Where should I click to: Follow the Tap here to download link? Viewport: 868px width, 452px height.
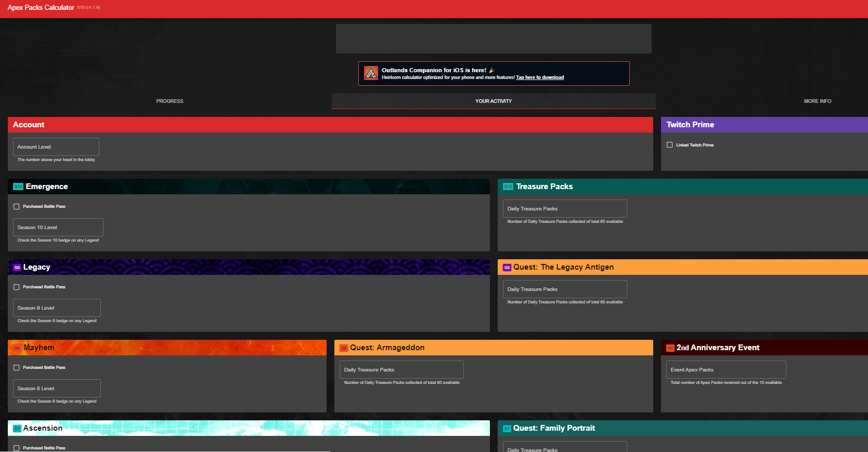point(540,77)
